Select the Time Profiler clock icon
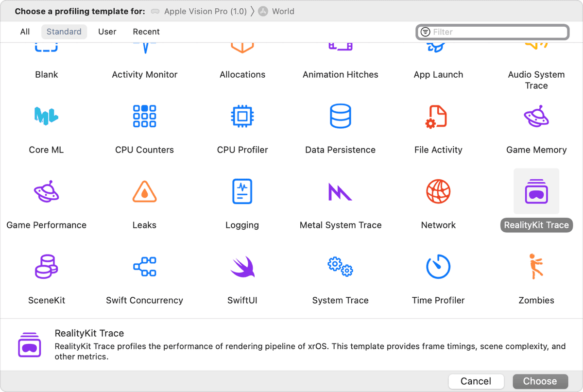 coord(438,267)
